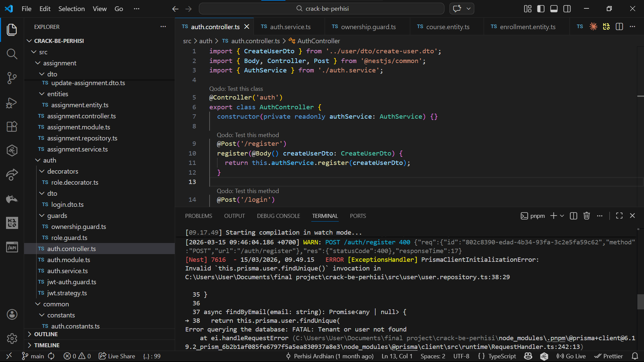Click Go Live in status bar
Image resolution: width=644 pixels, height=362 pixels.
click(x=571, y=356)
